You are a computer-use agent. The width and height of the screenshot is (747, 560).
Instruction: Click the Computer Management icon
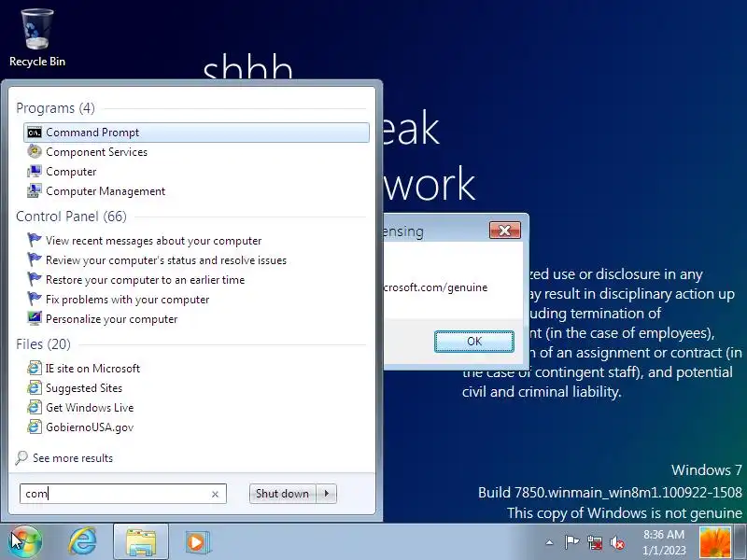point(35,191)
